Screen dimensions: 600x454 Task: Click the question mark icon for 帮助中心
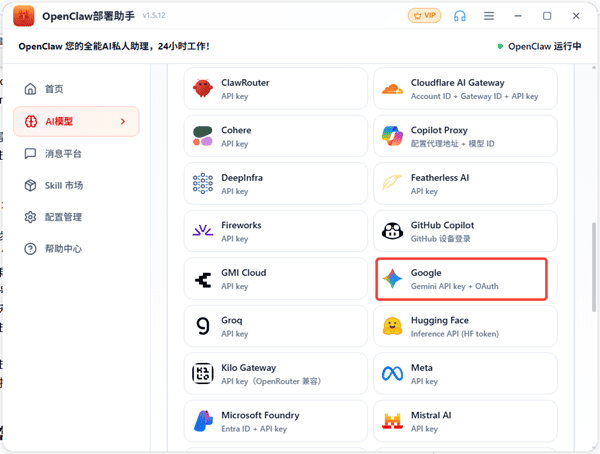(x=30, y=249)
